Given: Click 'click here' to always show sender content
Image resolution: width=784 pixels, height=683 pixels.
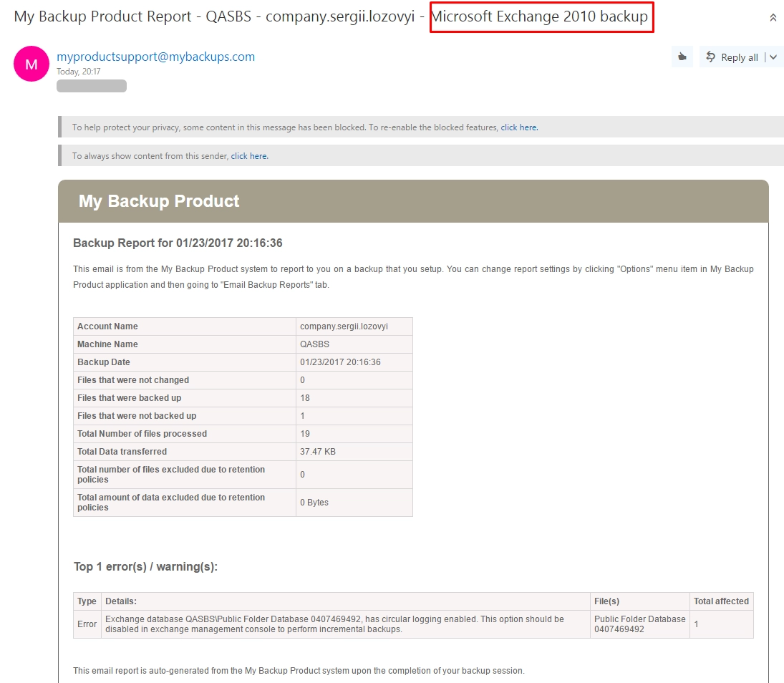Looking at the screenshot, I should (249, 156).
